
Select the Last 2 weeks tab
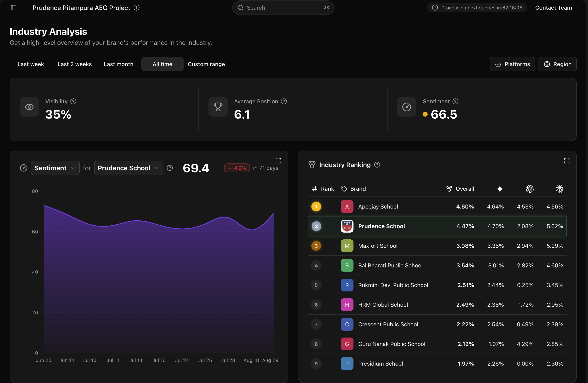pyautogui.click(x=75, y=64)
